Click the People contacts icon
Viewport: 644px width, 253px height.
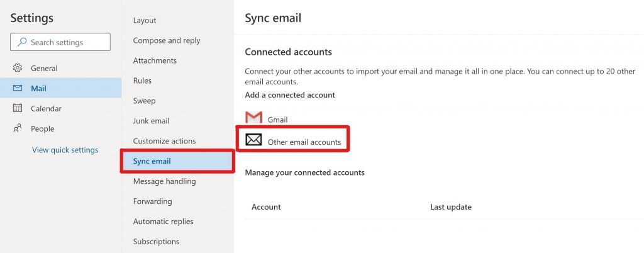[18, 128]
